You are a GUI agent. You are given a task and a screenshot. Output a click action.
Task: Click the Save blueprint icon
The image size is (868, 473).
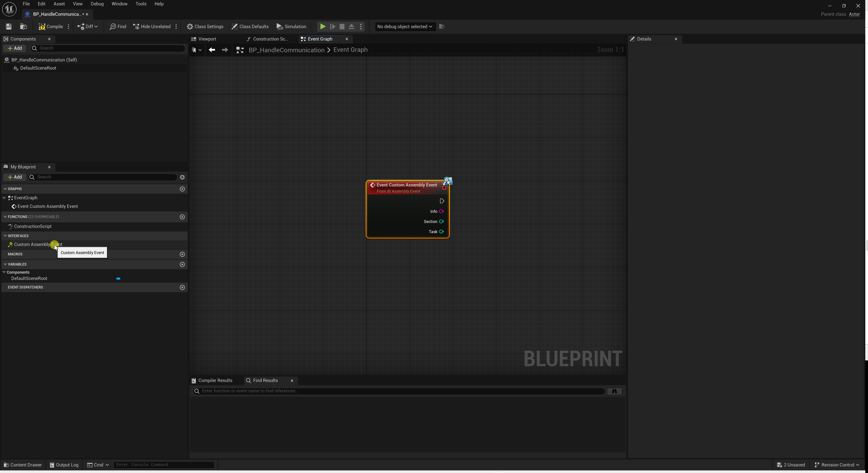(x=9, y=27)
